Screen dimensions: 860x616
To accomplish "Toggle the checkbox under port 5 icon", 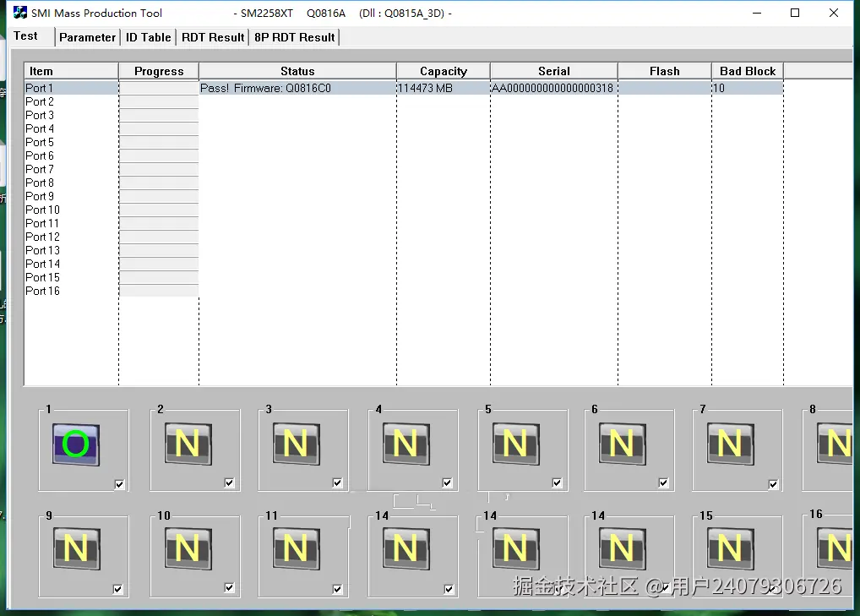I will click(x=557, y=482).
